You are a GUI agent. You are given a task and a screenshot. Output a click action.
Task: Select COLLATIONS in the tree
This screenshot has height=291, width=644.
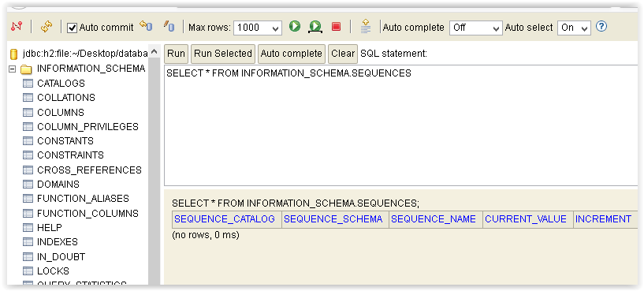[66, 98]
